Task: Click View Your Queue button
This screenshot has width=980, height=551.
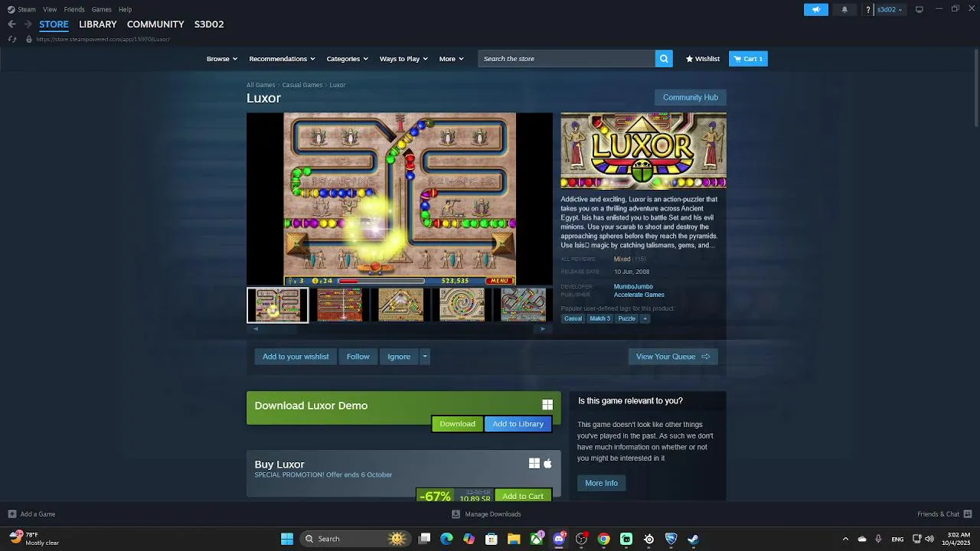Action: (673, 357)
